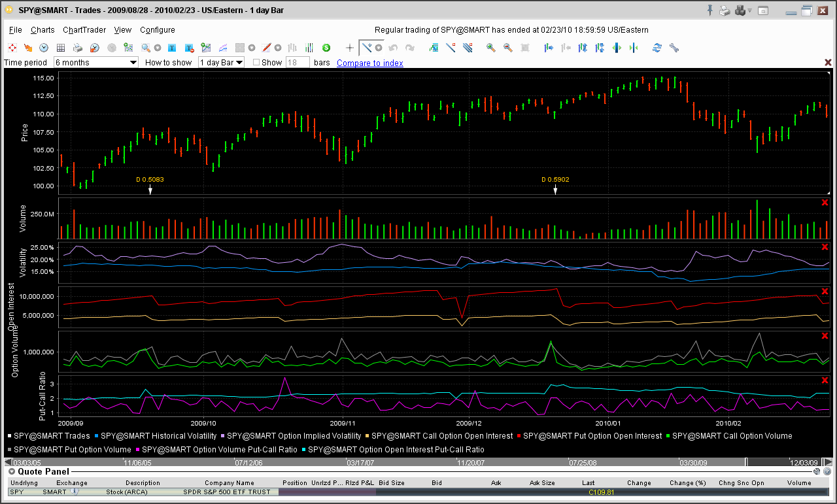Click the green dollar sign icon

[326, 48]
